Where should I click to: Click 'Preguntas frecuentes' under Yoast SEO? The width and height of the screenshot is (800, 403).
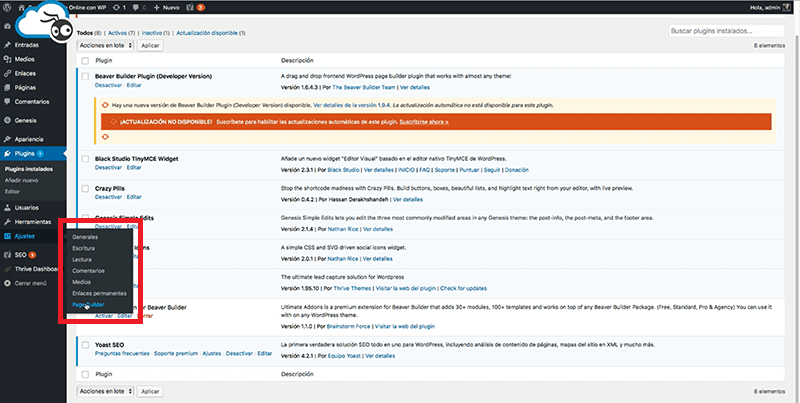(122, 353)
